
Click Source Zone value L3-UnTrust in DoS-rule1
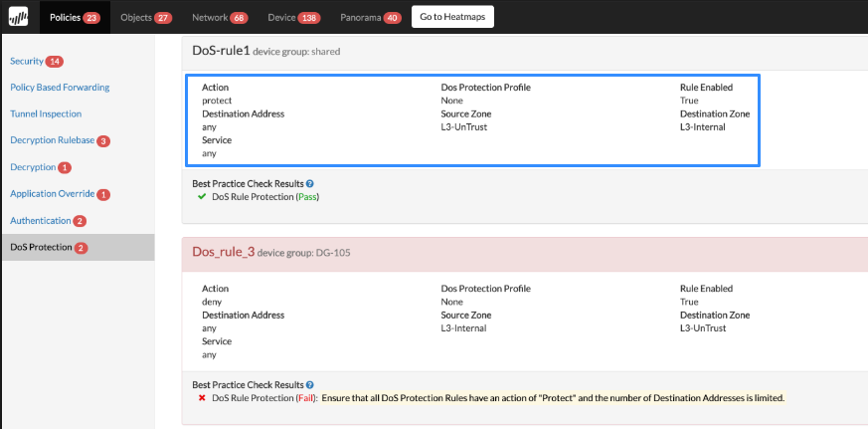[464, 127]
